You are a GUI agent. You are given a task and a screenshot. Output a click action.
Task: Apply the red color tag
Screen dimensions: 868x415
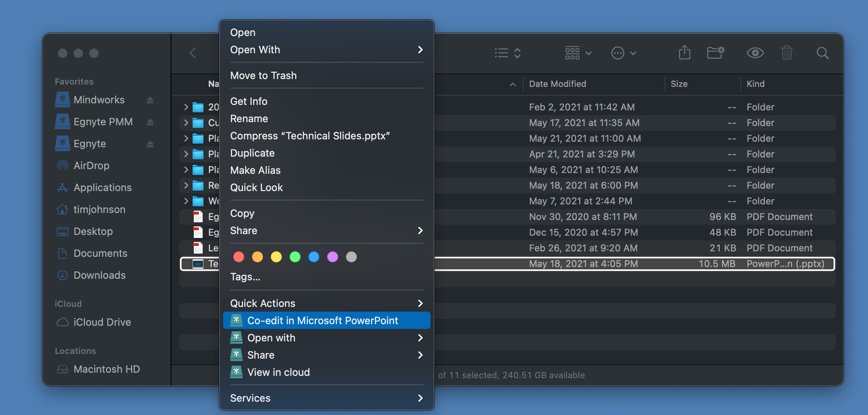239,257
